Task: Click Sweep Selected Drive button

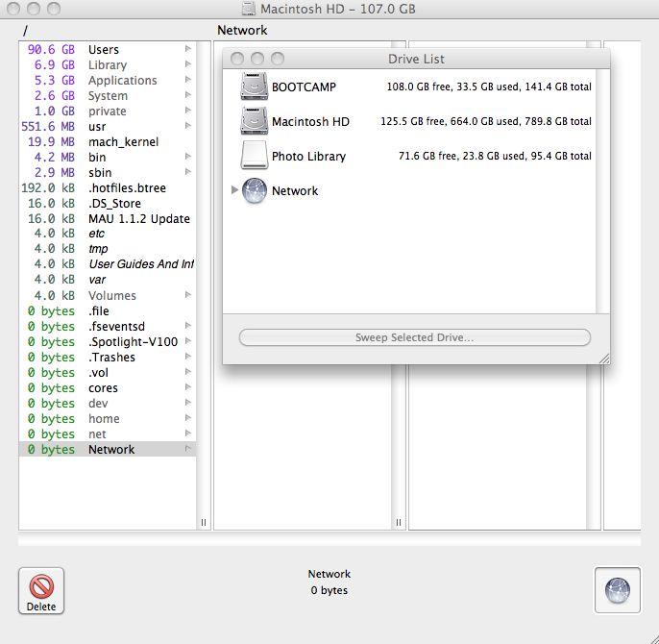Action: click(414, 337)
